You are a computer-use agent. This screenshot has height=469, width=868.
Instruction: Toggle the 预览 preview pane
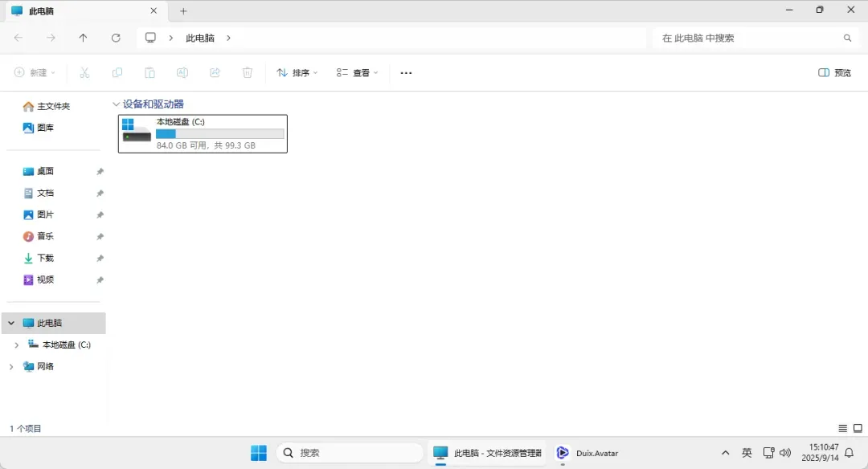[x=834, y=73]
